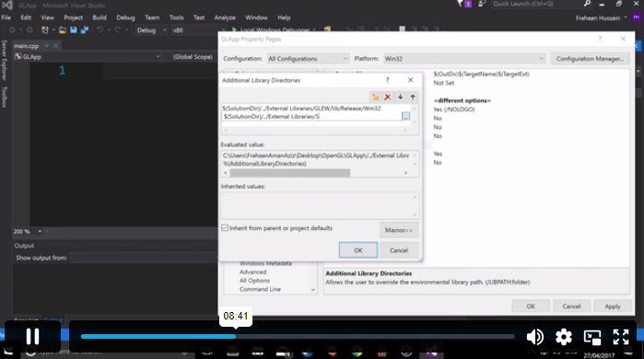Switch video to picture-in-picture mode
Screen dimensions: 644x359
click(x=592, y=337)
